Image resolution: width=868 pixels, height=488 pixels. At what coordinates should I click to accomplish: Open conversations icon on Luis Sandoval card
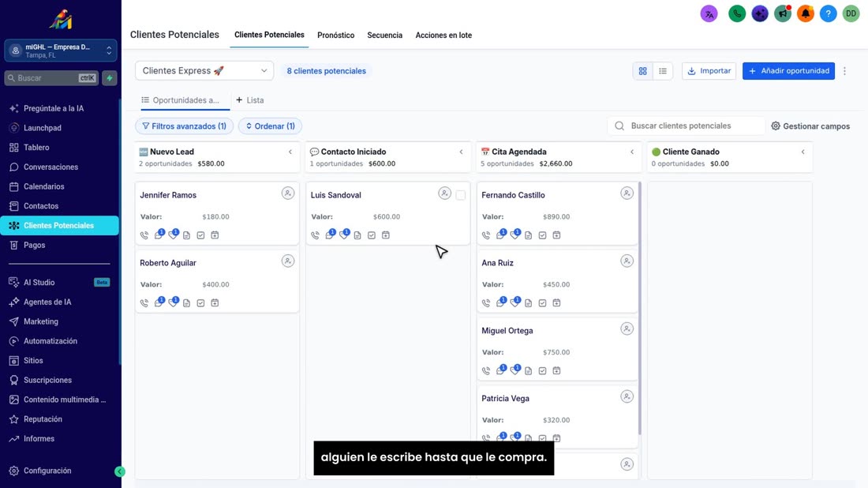click(x=330, y=235)
